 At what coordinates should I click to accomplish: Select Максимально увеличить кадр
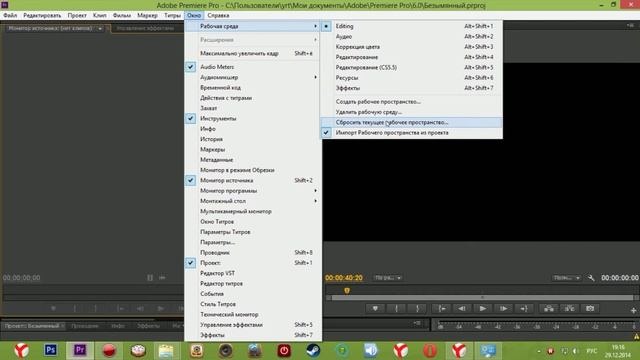click(253, 53)
